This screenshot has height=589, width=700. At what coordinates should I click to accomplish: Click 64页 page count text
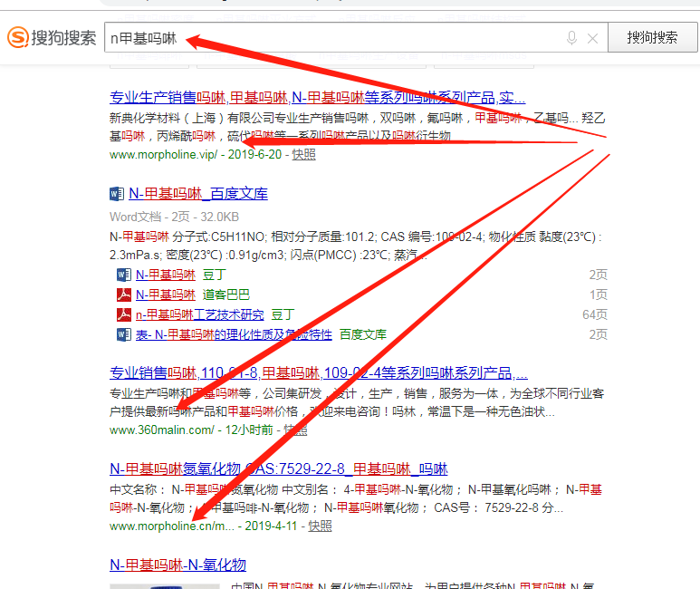coord(595,314)
